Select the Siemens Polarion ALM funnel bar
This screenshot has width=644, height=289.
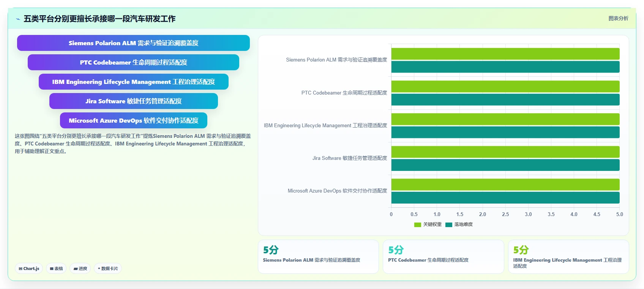point(133,43)
